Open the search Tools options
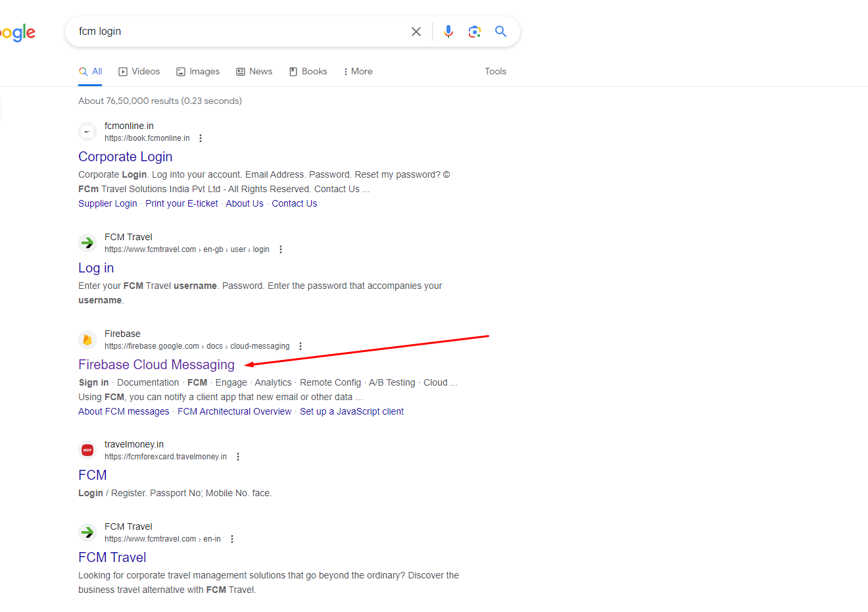The height and width of the screenshot is (612, 868). click(x=495, y=71)
